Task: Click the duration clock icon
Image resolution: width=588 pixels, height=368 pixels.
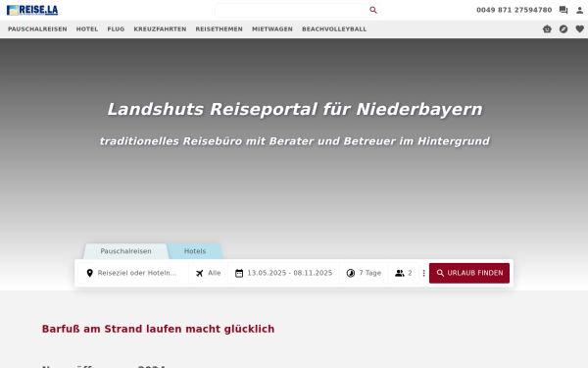Action: pos(351,273)
